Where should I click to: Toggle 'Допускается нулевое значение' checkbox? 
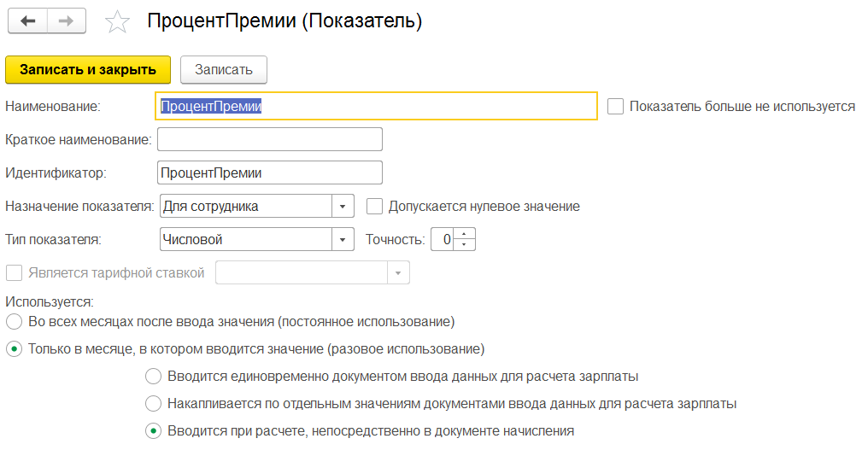(373, 206)
